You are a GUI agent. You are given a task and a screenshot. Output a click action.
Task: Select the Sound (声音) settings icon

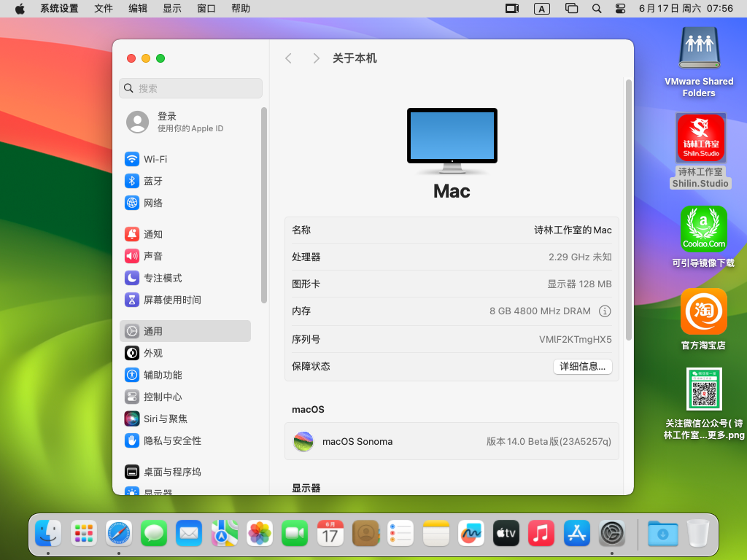[132, 256]
